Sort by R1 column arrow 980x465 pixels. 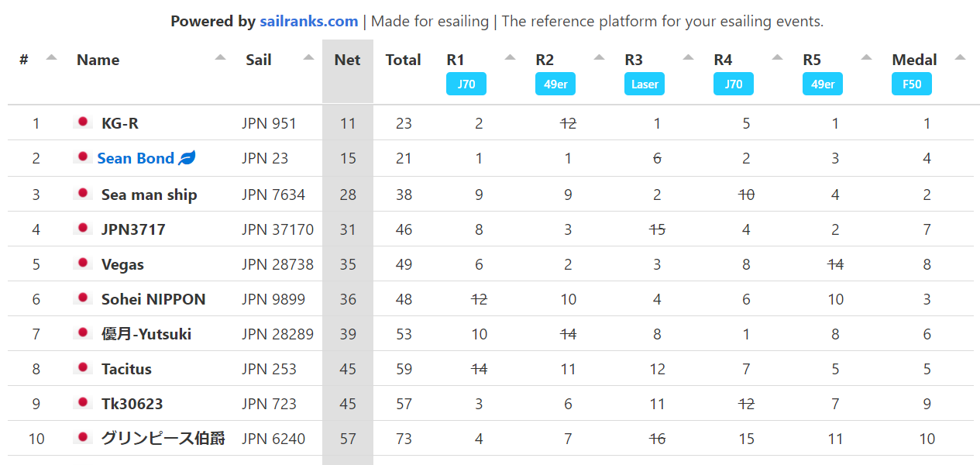[510, 57]
